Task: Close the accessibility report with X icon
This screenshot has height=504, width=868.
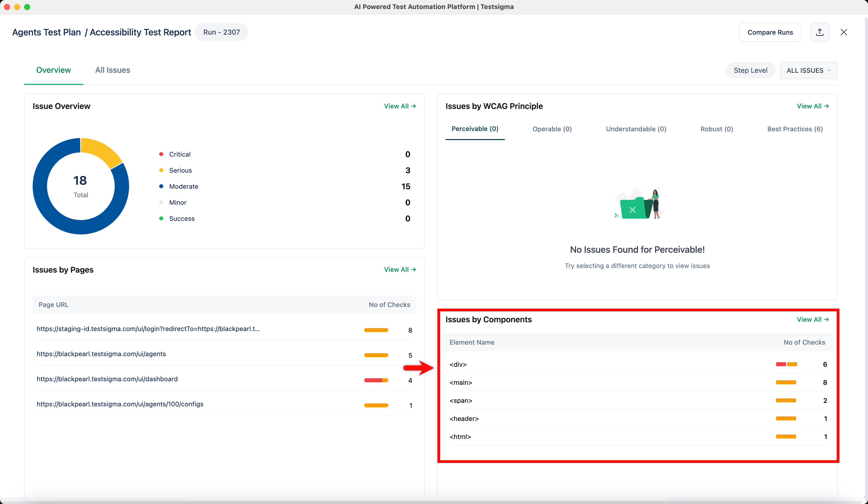Action: point(844,32)
